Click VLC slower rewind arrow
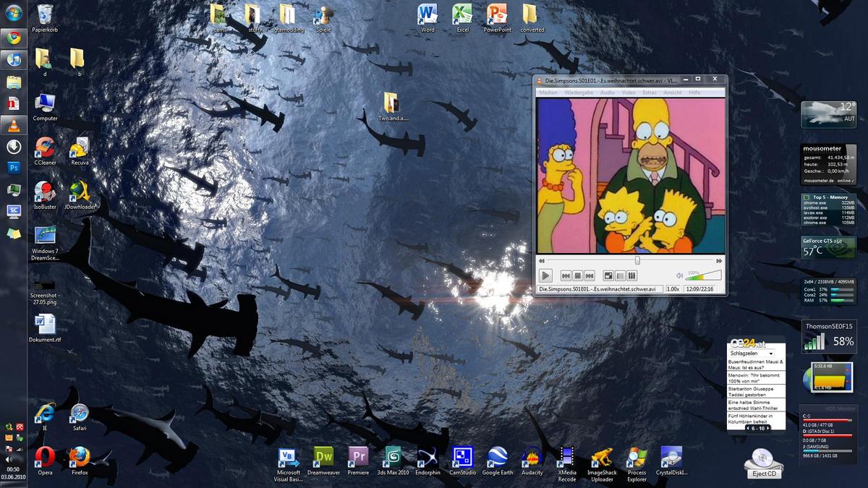This screenshot has height=488, width=868. point(540,260)
